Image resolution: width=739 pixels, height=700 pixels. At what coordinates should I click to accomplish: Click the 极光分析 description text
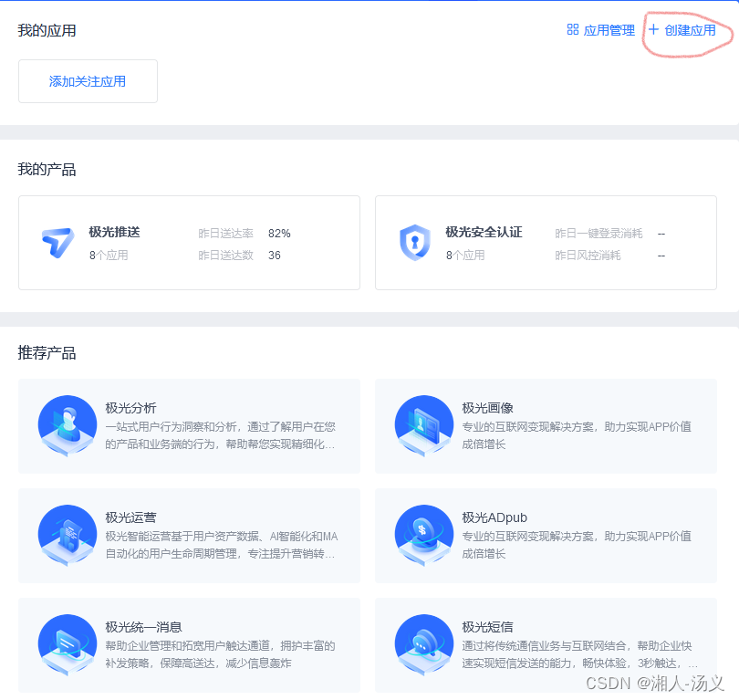point(220,435)
